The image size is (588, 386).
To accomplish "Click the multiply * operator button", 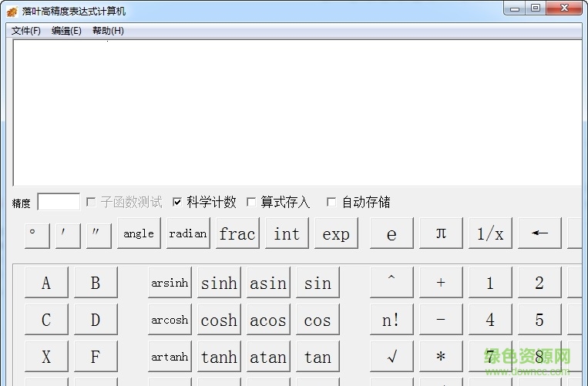I will coord(441,356).
